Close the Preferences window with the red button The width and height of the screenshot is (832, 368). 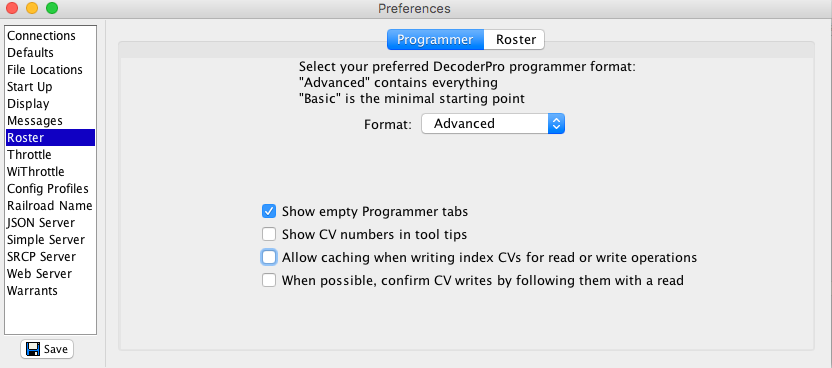(12, 8)
